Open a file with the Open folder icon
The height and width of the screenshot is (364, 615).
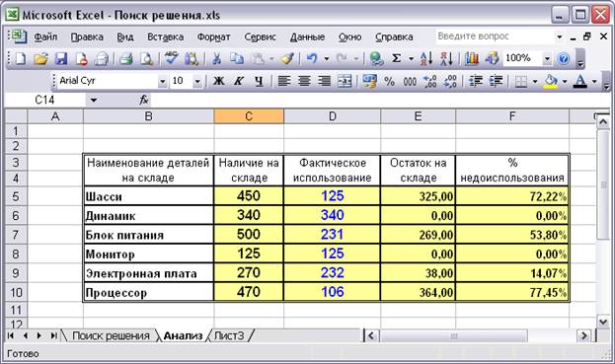(x=40, y=59)
